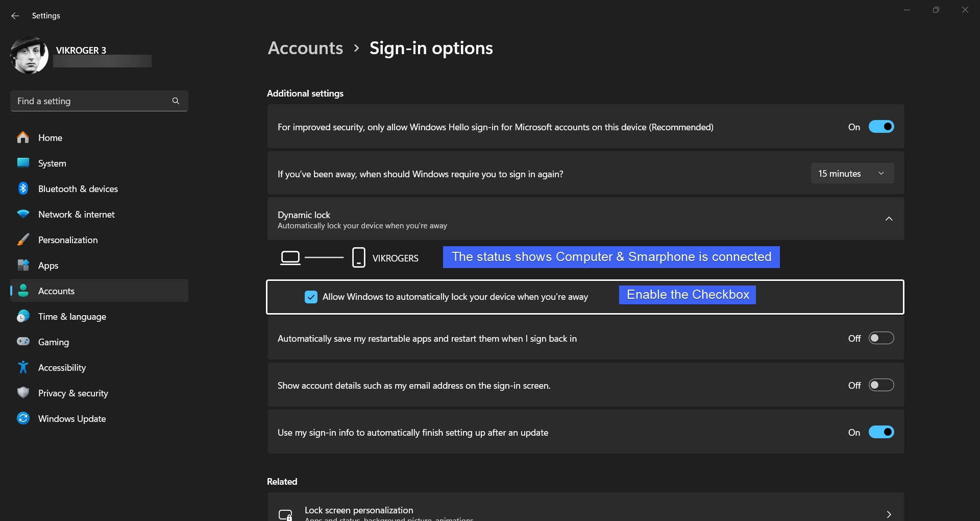The image size is (980, 521).
Task: Toggle automatically save restartable apps switch
Action: 881,338
